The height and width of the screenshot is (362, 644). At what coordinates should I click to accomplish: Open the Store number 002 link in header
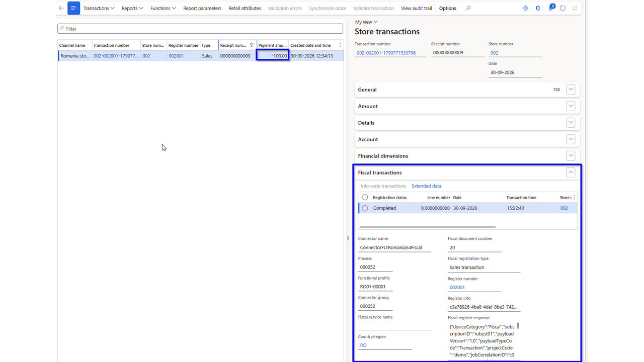tap(494, 53)
